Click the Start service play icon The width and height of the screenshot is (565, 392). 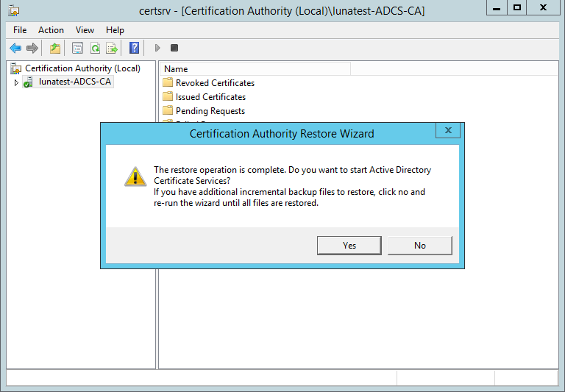click(x=157, y=48)
